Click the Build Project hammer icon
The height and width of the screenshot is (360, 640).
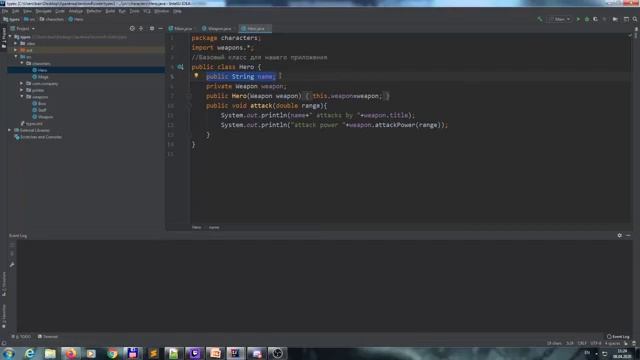[x=540, y=19]
